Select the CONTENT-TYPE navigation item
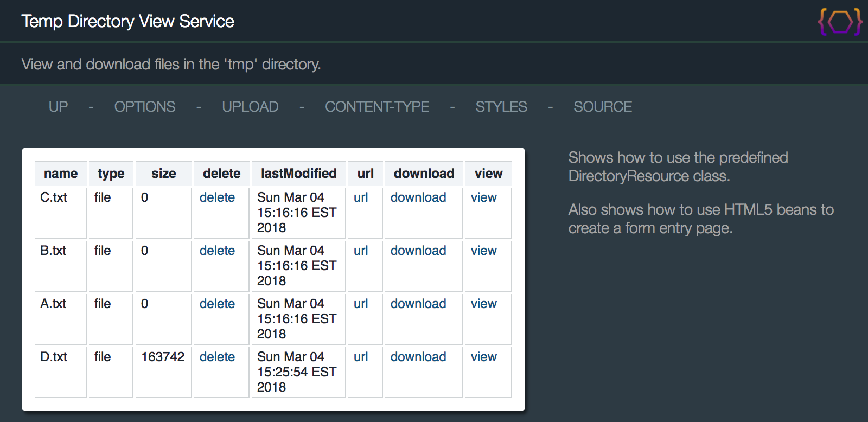The width and height of the screenshot is (868, 422). (x=377, y=107)
